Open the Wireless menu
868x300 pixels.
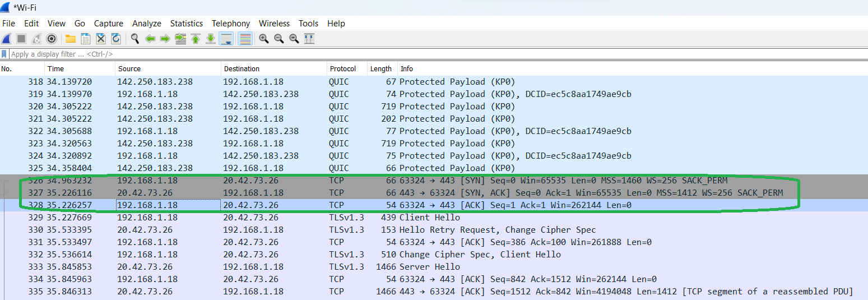274,24
